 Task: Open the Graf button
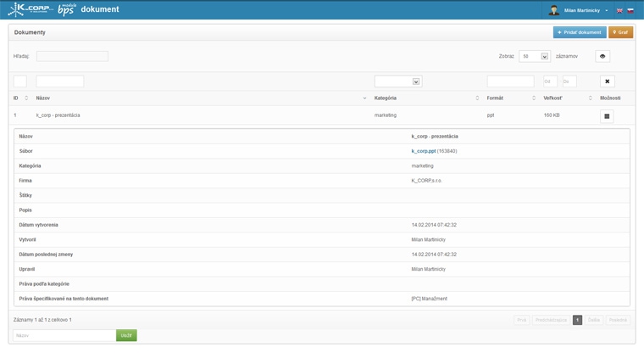[620, 32]
